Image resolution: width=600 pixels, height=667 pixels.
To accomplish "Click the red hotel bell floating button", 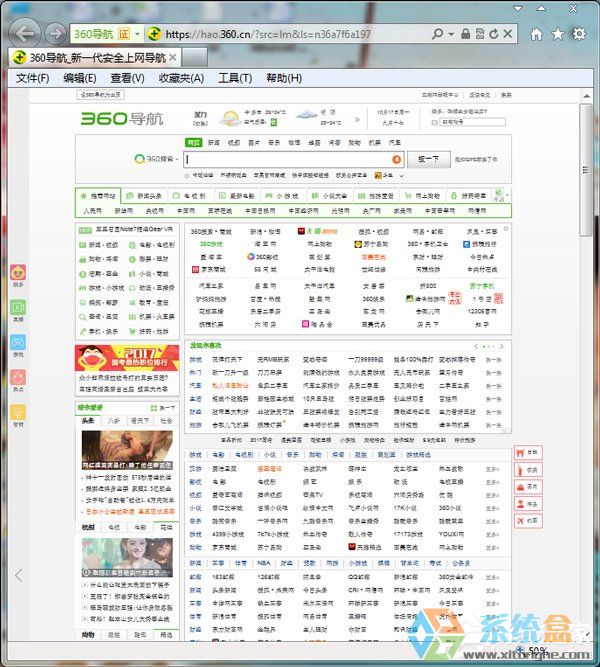I will (x=528, y=487).
